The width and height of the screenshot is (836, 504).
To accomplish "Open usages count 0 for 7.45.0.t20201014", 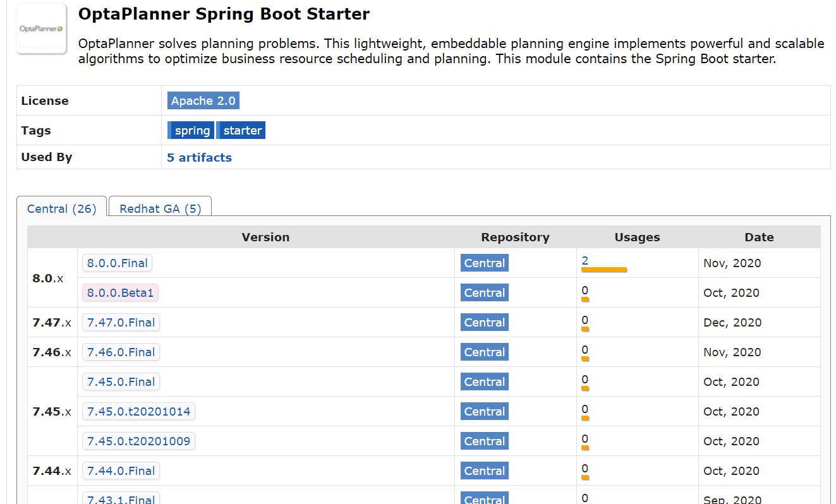I will [585, 409].
